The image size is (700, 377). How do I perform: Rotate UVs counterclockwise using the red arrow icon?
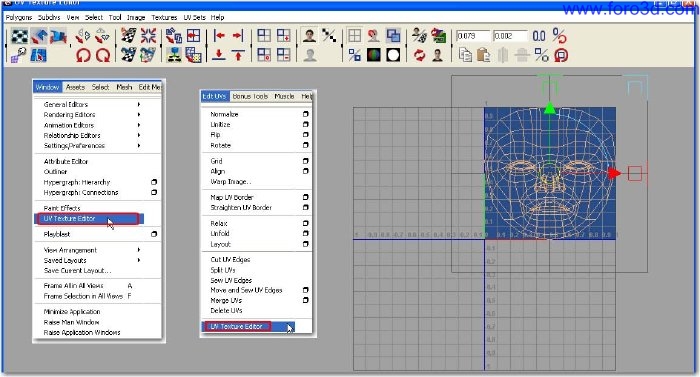tap(83, 55)
